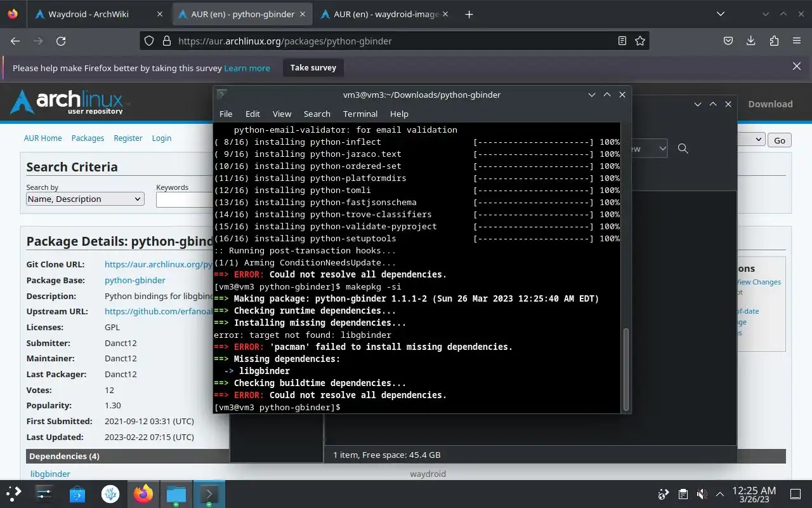Click the terminal taskbar icon
Screen dimensions: 812x508
click(209, 493)
